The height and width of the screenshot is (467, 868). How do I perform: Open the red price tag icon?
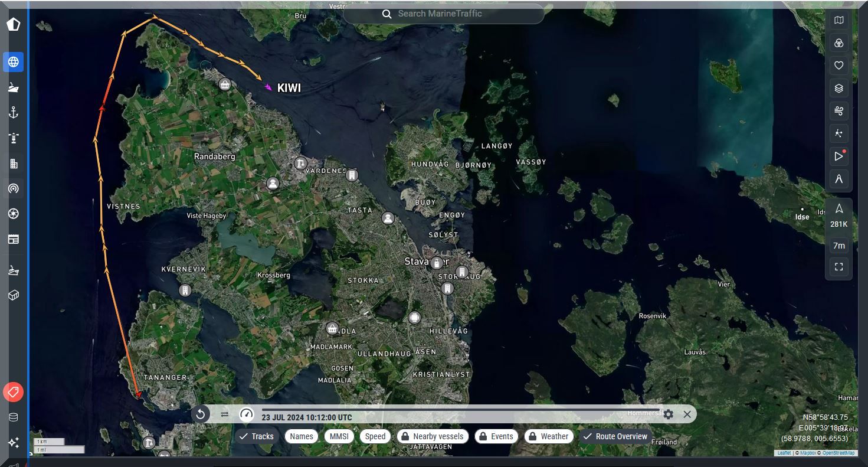(x=13, y=392)
